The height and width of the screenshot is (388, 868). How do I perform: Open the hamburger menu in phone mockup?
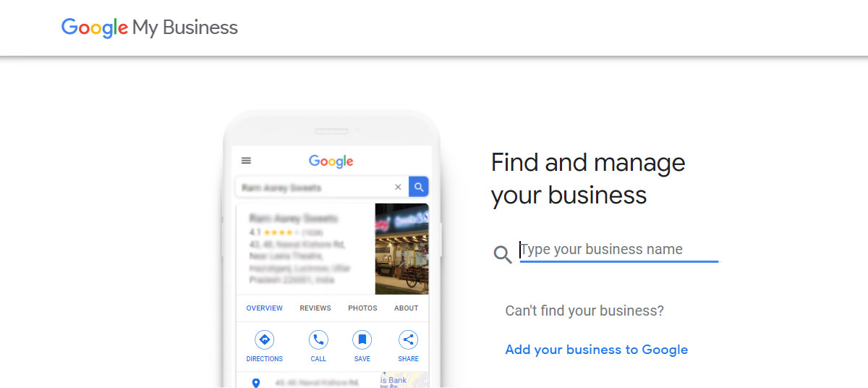click(x=246, y=161)
